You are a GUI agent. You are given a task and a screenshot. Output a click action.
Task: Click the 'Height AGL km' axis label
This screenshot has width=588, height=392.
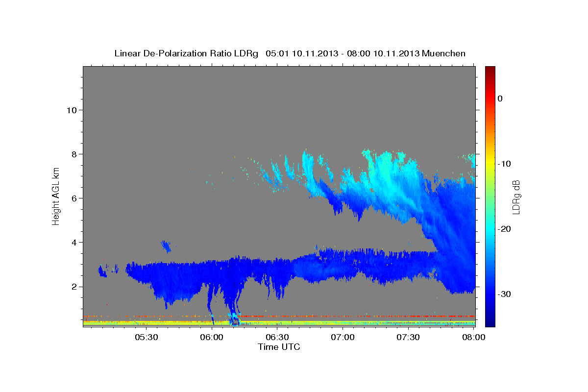[x=56, y=196]
